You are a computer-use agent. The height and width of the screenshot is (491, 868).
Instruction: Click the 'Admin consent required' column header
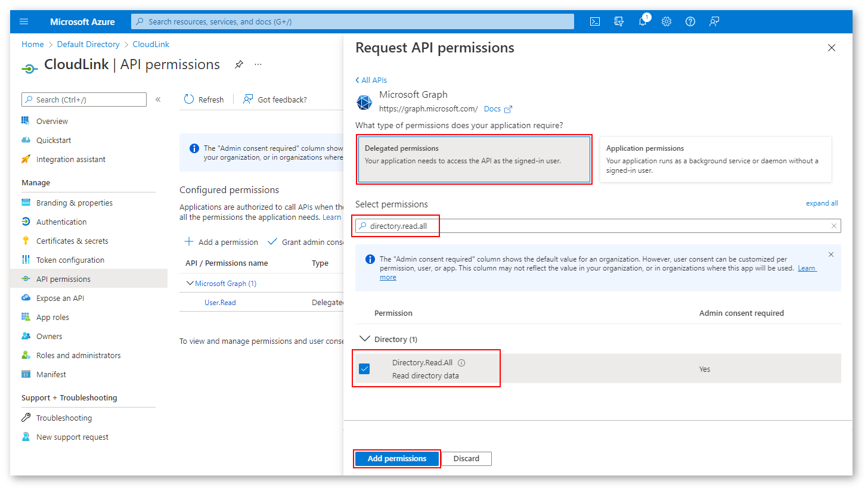[x=742, y=313]
